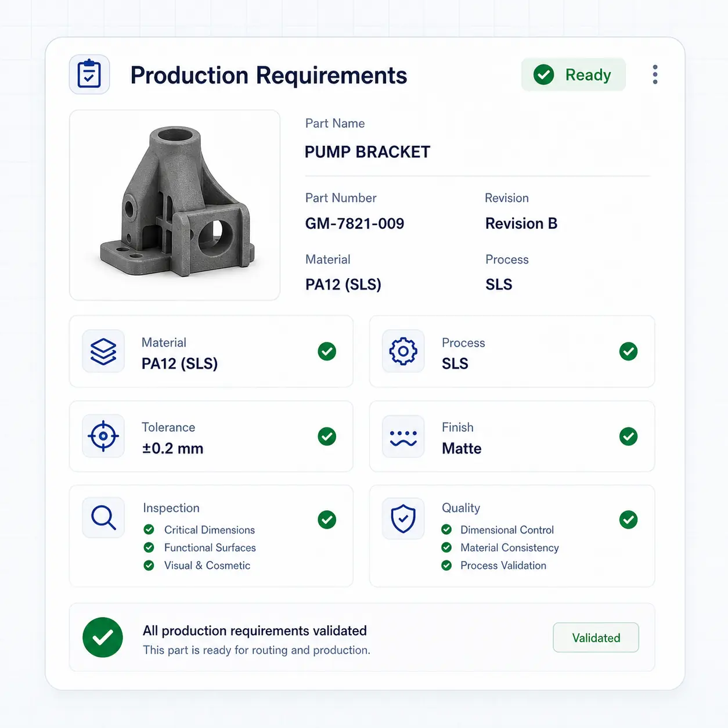Image resolution: width=728 pixels, height=728 pixels.
Task: Click the Process card's green check mark
Action: coord(628,351)
